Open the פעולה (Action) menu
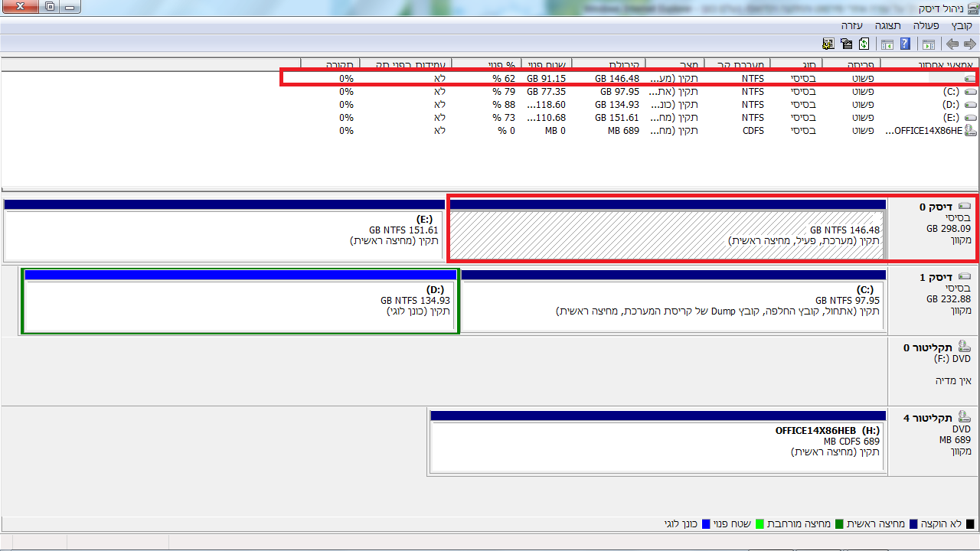 [926, 25]
